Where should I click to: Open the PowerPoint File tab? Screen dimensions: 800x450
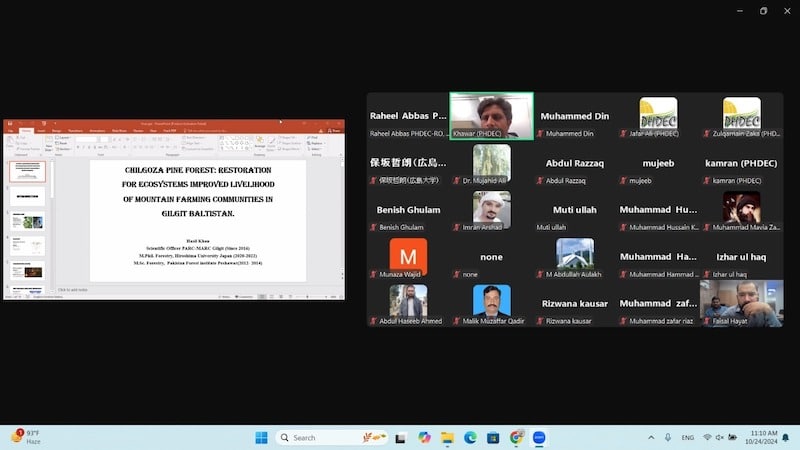[12, 131]
